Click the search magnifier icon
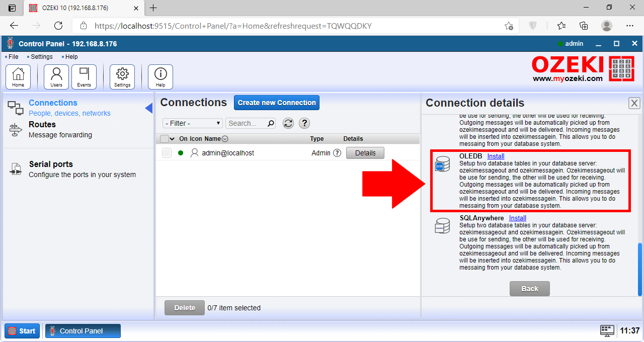Screen dimensions: 644x342 click(x=271, y=123)
